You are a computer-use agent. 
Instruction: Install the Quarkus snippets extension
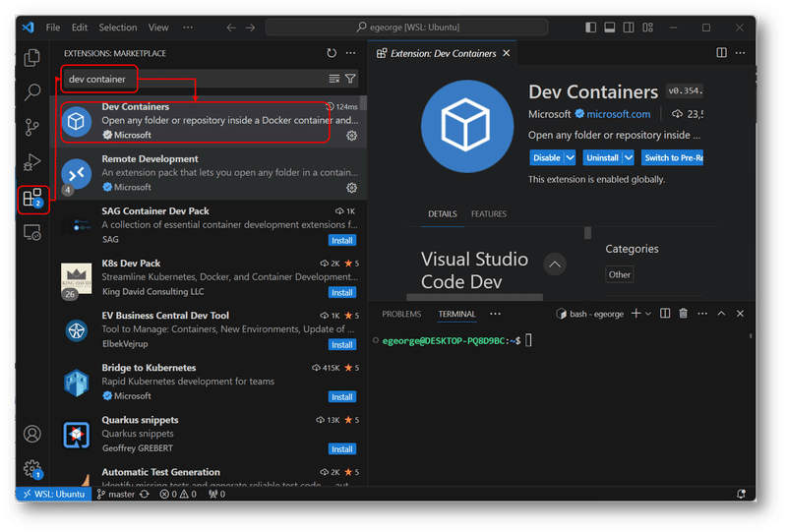pos(342,449)
